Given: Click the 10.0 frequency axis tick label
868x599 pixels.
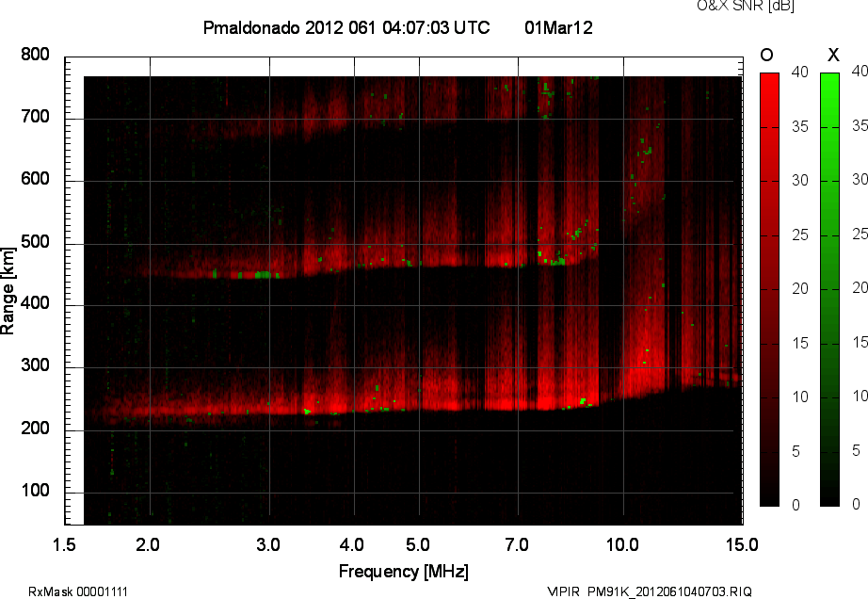Looking at the screenshot, I should tap(622, 544).
